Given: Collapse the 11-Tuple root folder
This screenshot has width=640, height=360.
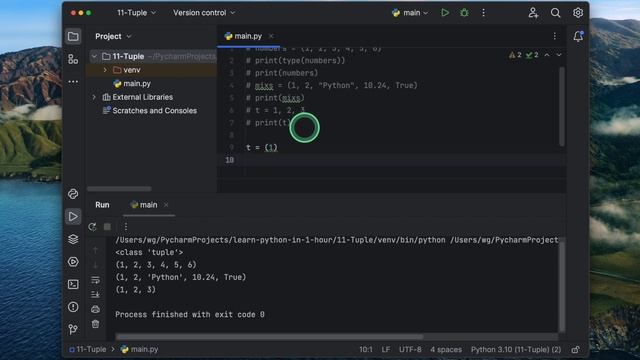Looking at the screenshot, I should tap(94, 56).
